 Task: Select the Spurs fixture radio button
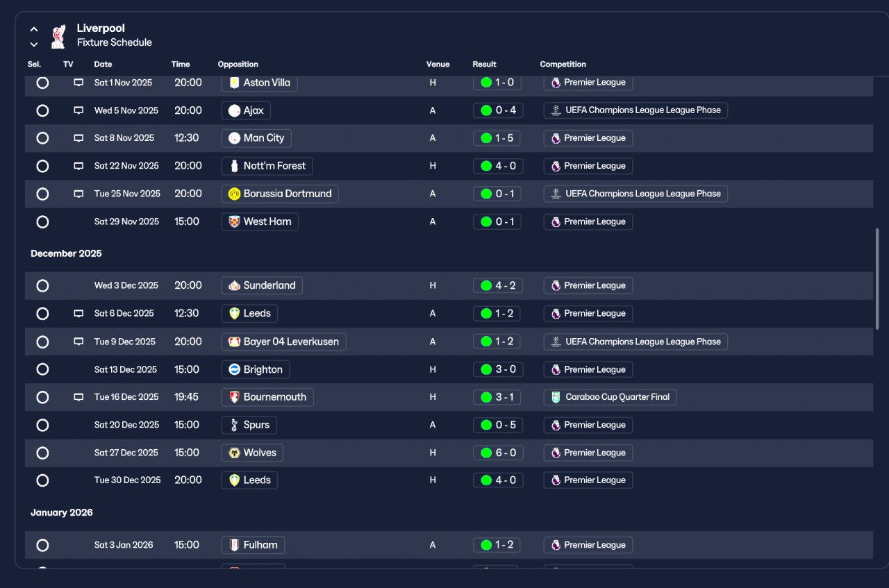pyautogui.click(x=42, y=425)
